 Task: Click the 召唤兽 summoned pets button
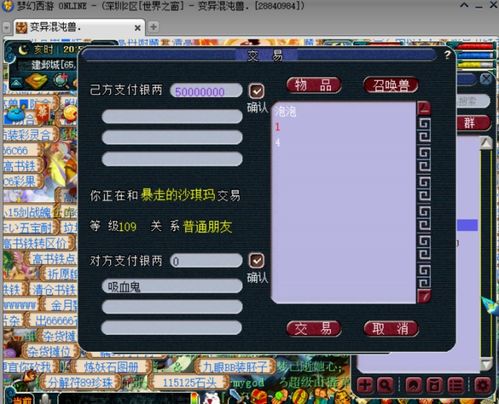pyautogui.click(x=391, y=85)
